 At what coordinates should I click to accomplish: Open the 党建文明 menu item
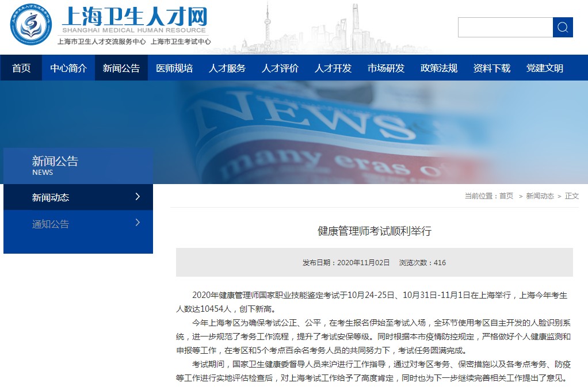[545, 68]
